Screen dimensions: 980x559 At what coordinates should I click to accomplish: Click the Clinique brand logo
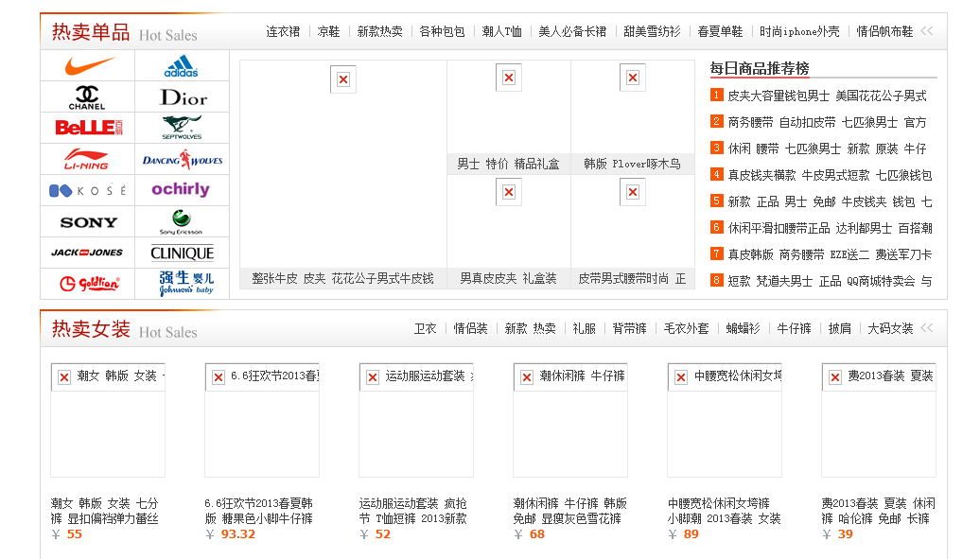coord(183,253)
